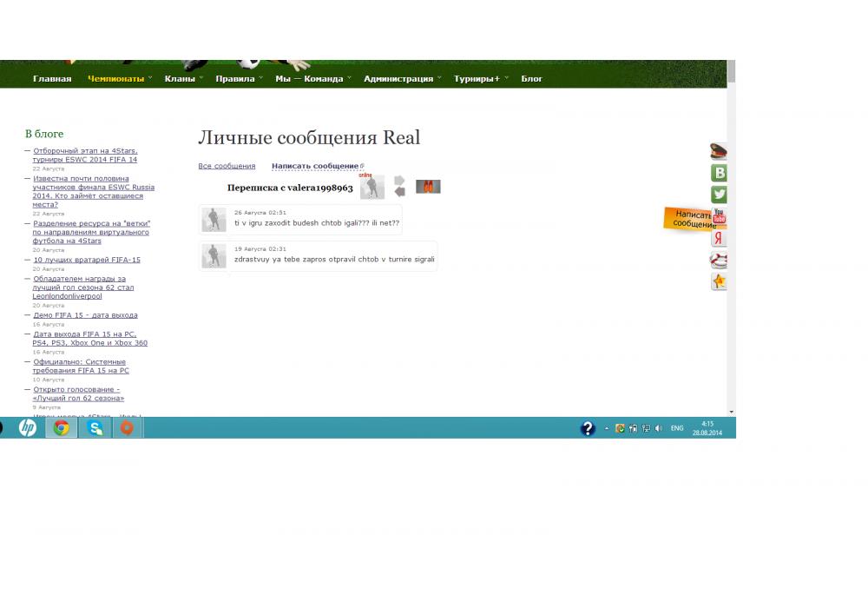Viewport: 868px width, 608px height.
Task: Click the Личные сообщения Real heading
Action: [x=310, y=137]
